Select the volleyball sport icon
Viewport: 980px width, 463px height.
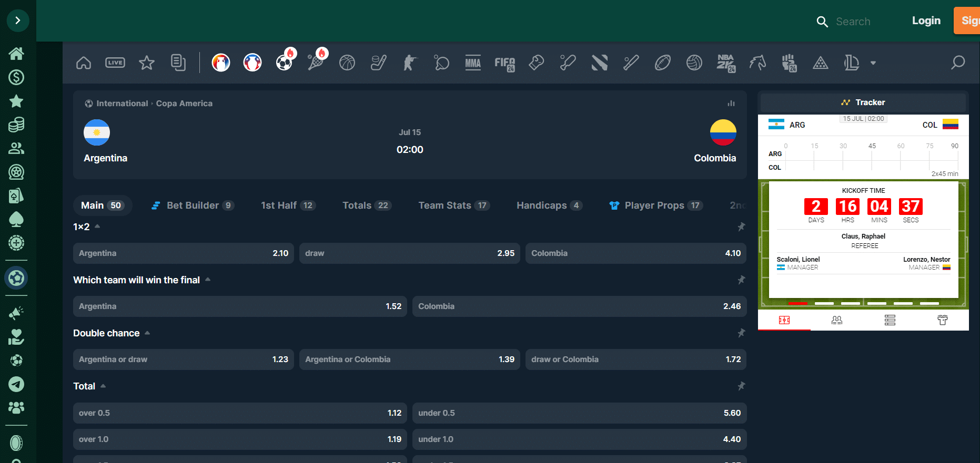[x=694, y=63]
